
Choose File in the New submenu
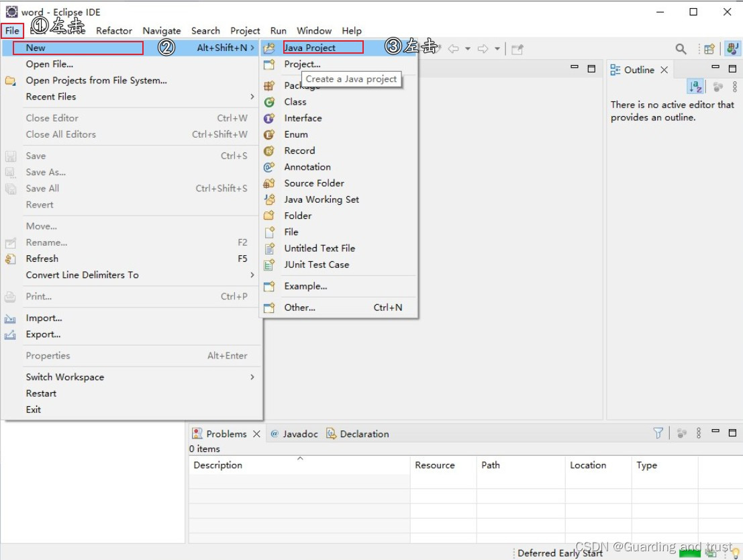339,232
